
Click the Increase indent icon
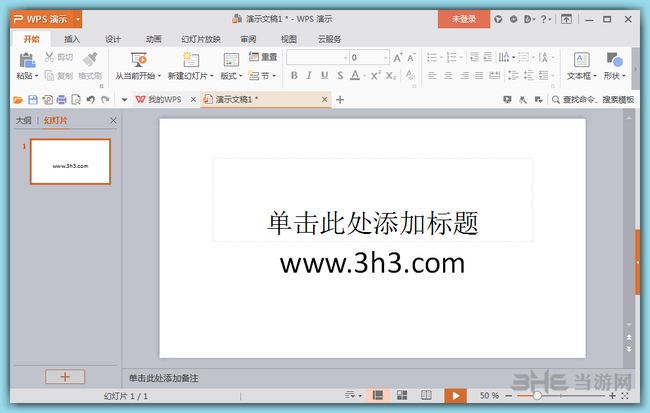[x=488, y=57]
